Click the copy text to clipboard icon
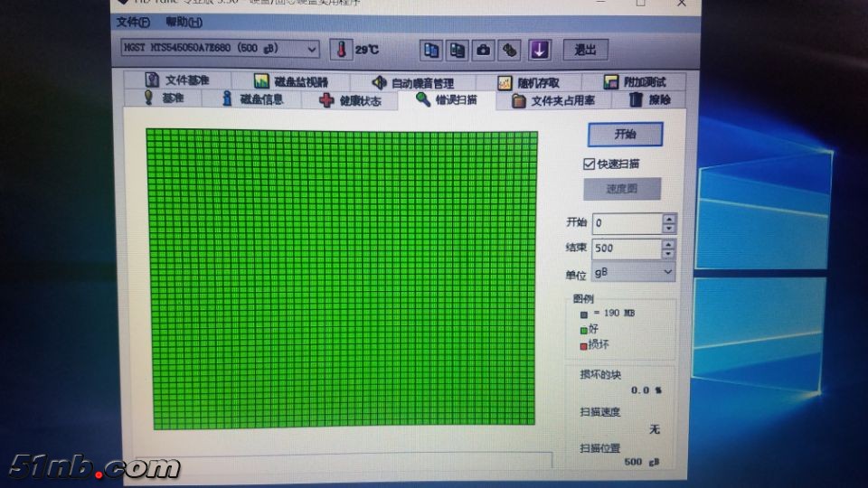 pos(432,50)
